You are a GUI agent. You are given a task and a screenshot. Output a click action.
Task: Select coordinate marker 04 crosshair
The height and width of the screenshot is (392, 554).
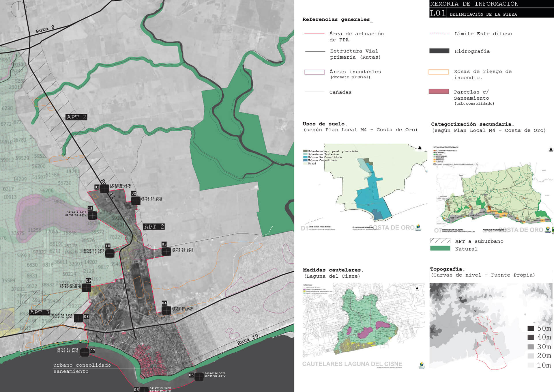pos(166,310)
